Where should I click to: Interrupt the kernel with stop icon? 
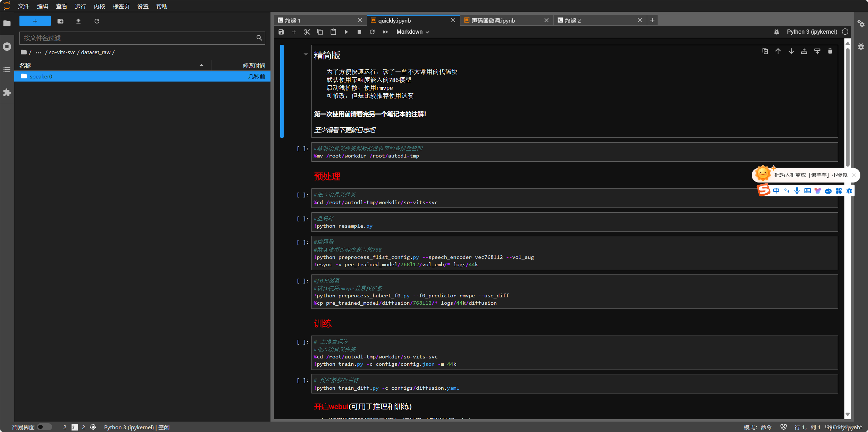[x=359, y=32]
